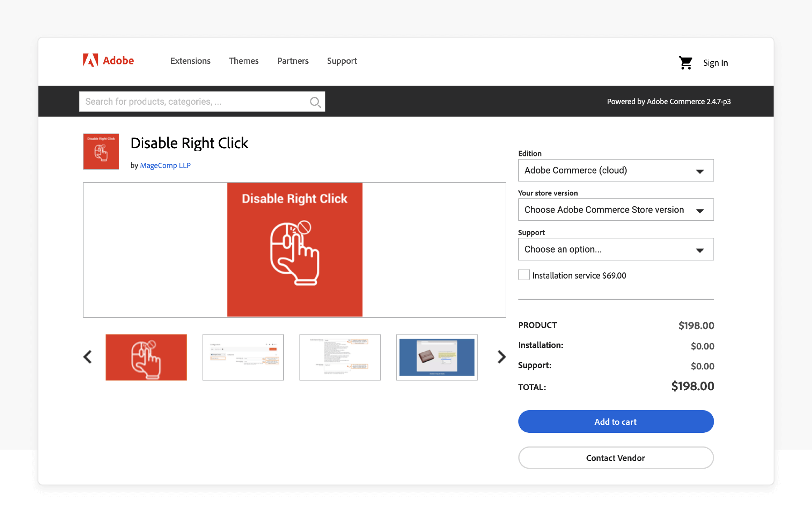The height and width of the screenshot is (519, 812).
Task: Open the Support nav item
Action: pos(342,61)
